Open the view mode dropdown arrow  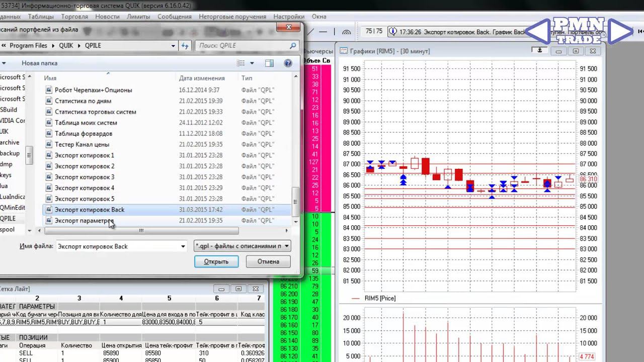(x=252, y=63)
